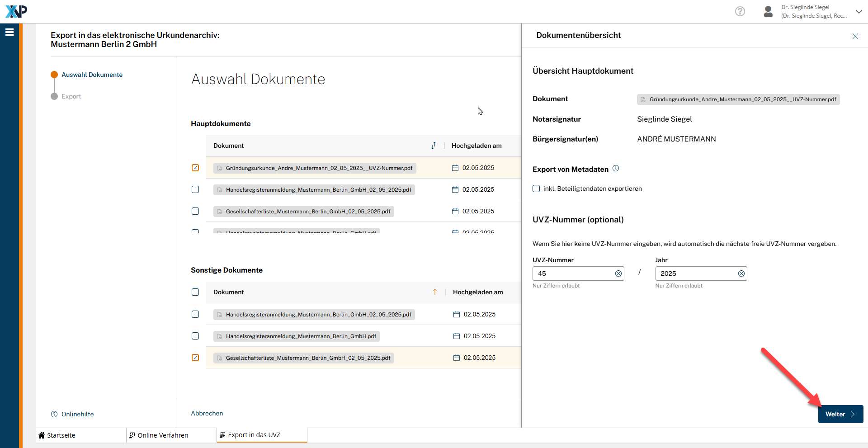Switch to the Startseite tab
The width and height of the screenshot is (868, 448).
coord(61,435)
